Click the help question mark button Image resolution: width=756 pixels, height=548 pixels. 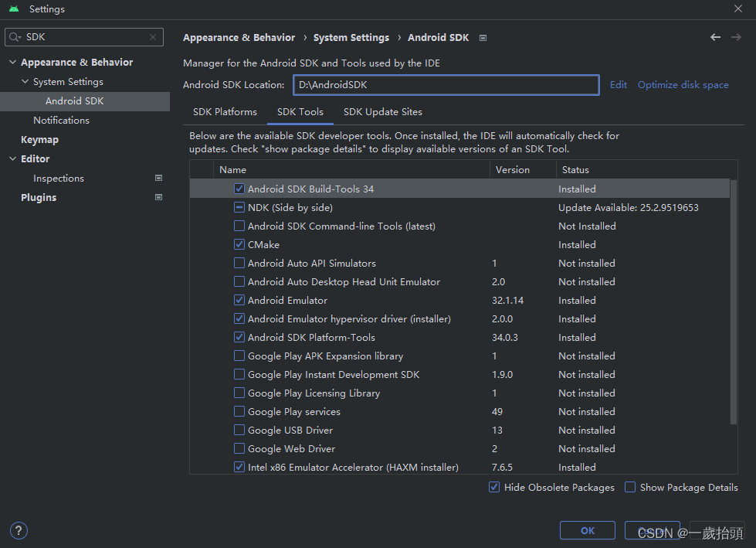19,530
